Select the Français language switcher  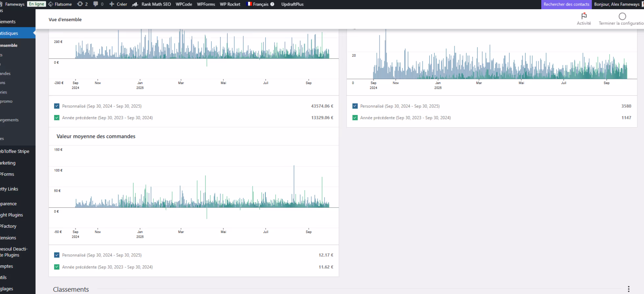[260, 4]
